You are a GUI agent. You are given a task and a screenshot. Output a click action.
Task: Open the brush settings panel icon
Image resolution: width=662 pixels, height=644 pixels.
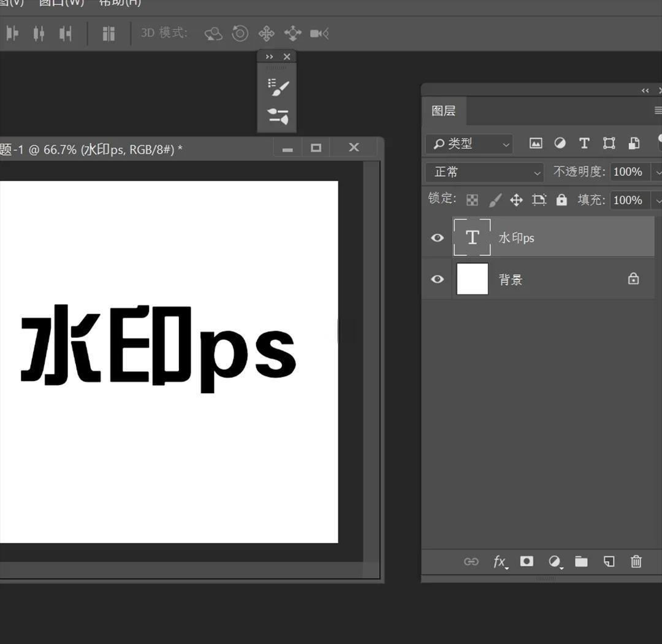(x=278, y=86)
